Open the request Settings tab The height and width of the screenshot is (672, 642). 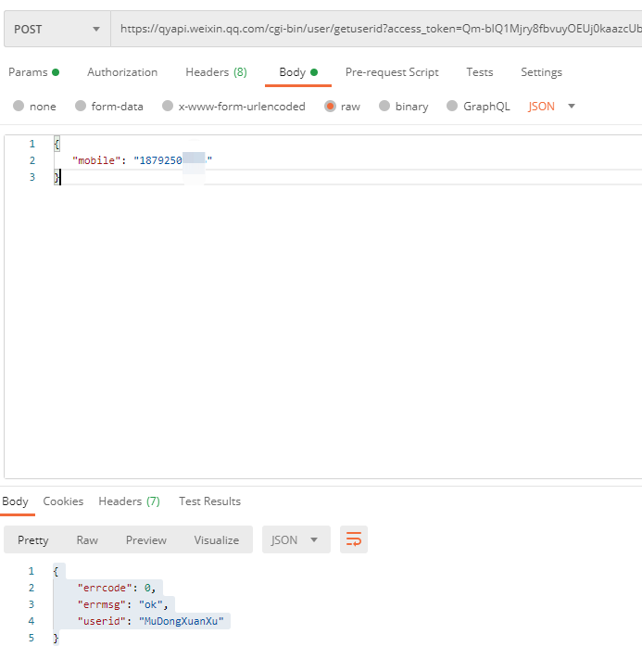(541, 72)
